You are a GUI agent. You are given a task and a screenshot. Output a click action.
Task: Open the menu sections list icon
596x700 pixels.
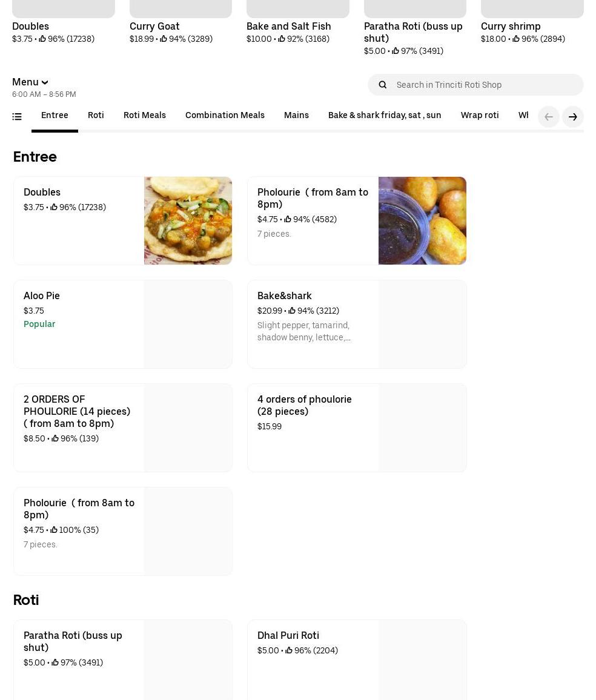click(17, 116)
